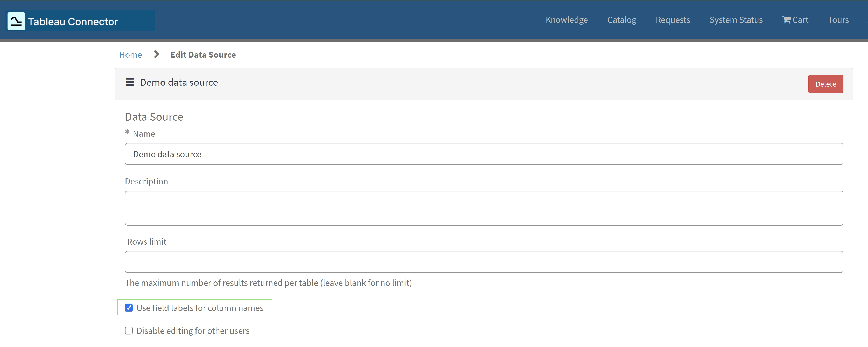
Task: Select Catalog in the navigation bar
Action: point(622,19)
